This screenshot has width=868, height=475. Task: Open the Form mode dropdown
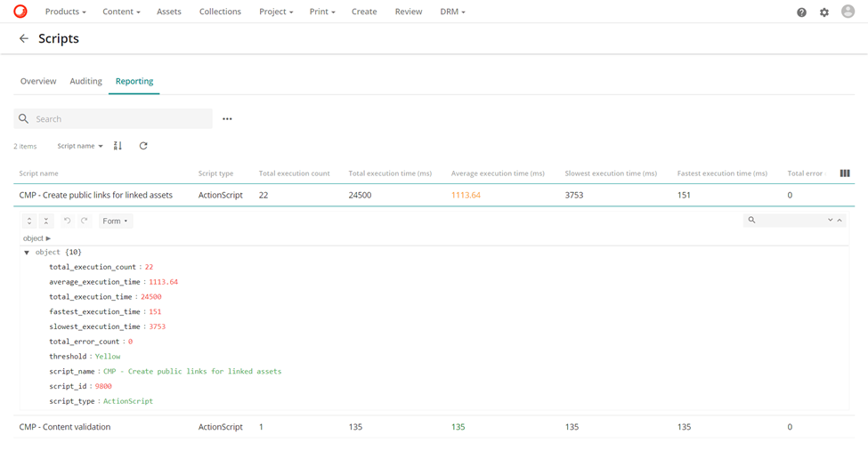point(115,221)
